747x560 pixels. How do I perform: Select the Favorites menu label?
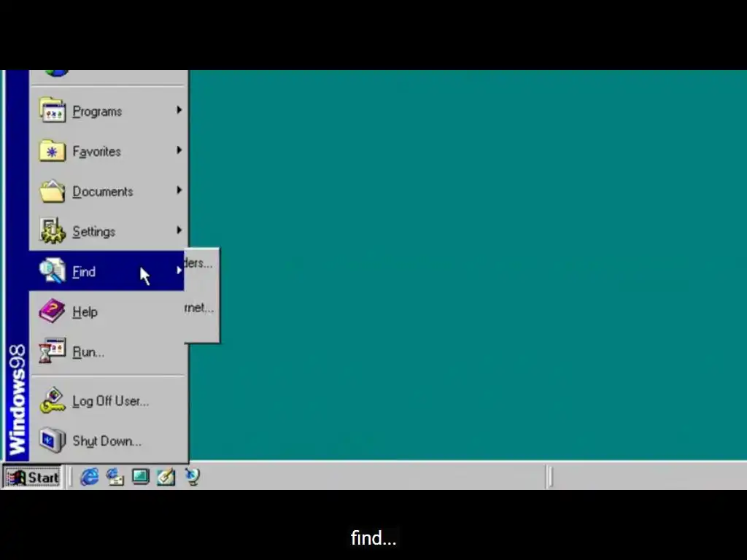(x=97, y=152)
